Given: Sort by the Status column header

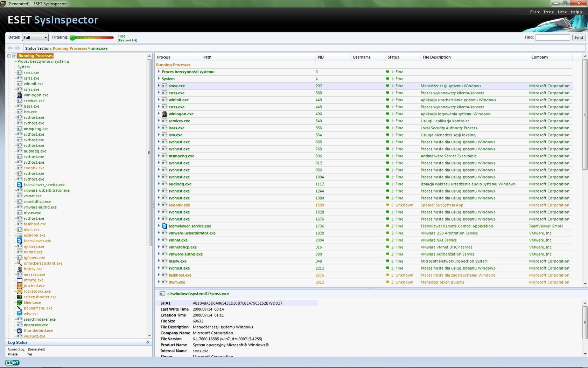Looking at the screenshot, I should (x=402, y=57).
